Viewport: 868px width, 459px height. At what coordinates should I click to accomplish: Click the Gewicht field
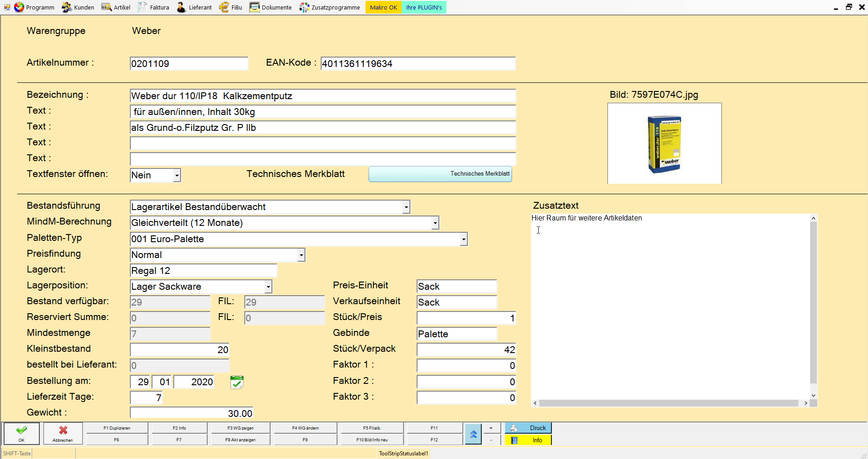tap(192, 413)
